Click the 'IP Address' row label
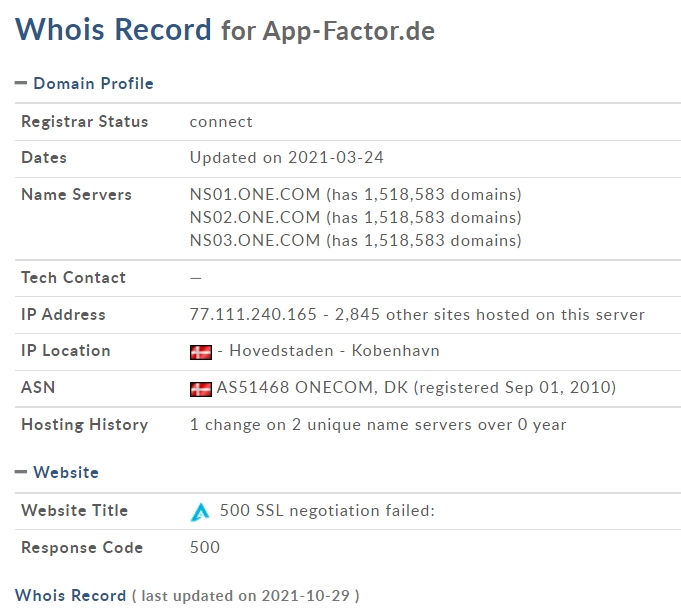Viewport: 681px width, 611px height. [63, 314]
